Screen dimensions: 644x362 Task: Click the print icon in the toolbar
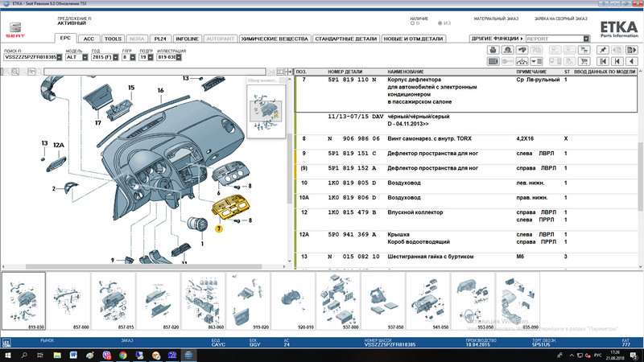pos(494,50)
